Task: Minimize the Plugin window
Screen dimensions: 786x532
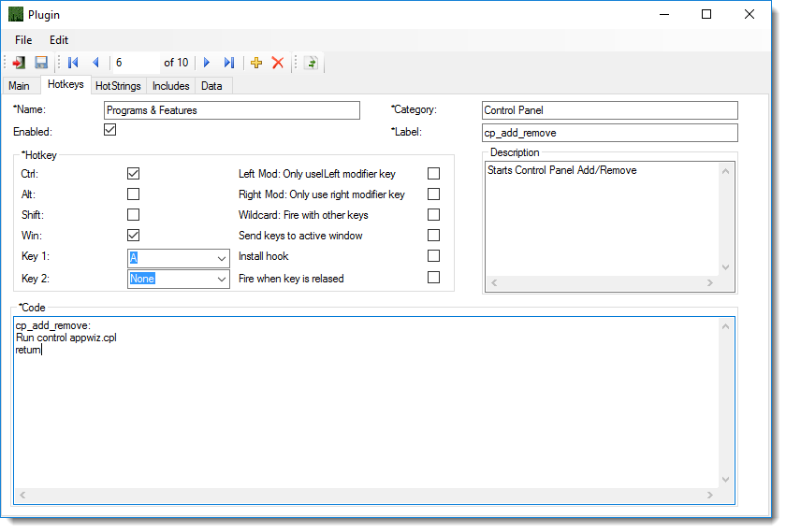Action: click(664, 15)
